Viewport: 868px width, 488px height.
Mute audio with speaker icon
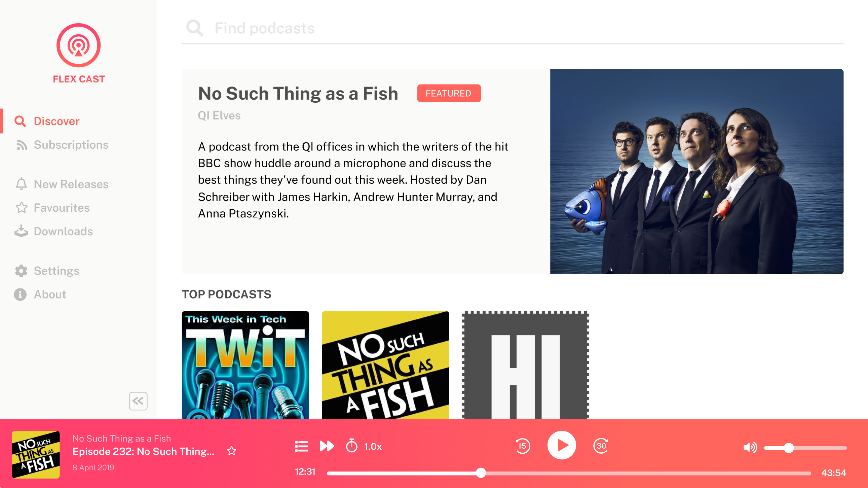pos(750,448)
